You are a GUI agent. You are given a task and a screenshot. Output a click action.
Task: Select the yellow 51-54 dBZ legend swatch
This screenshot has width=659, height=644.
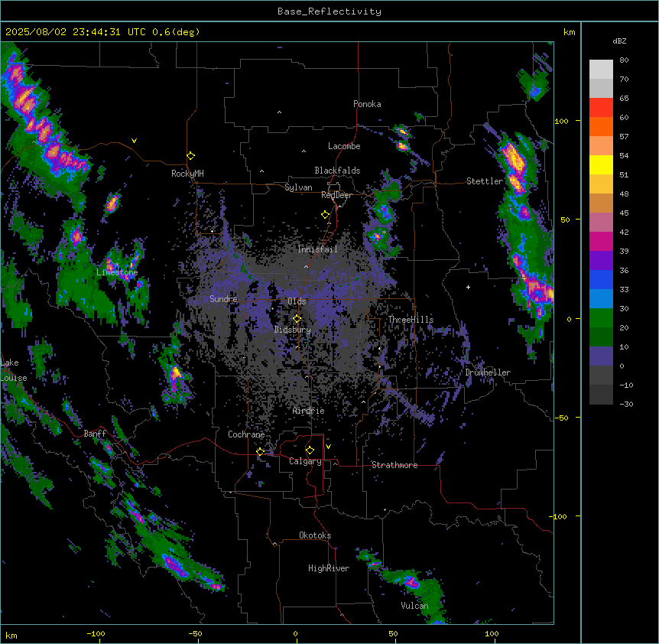coord(601,164)
